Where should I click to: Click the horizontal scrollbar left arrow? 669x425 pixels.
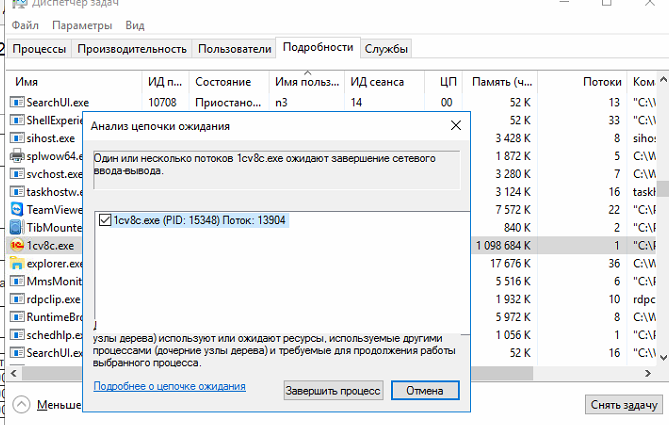tap(14, 373)
